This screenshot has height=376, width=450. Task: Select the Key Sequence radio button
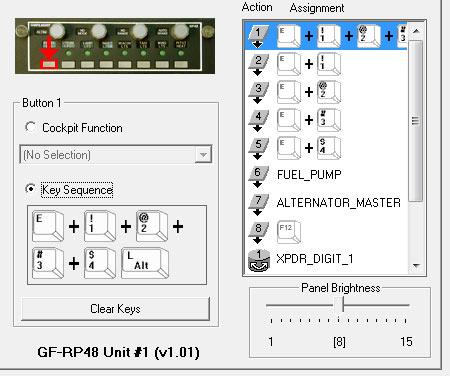tap(30, 189)
